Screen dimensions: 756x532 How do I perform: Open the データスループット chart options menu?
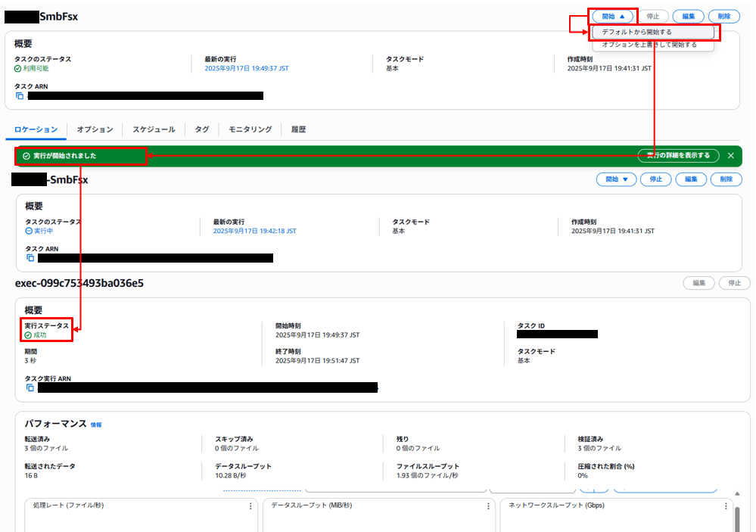tap(487, 506)
